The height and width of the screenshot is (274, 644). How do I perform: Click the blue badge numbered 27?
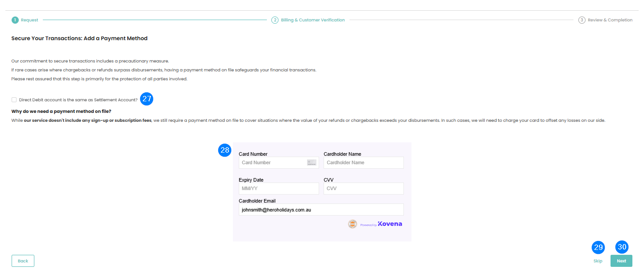pos(146,99)
